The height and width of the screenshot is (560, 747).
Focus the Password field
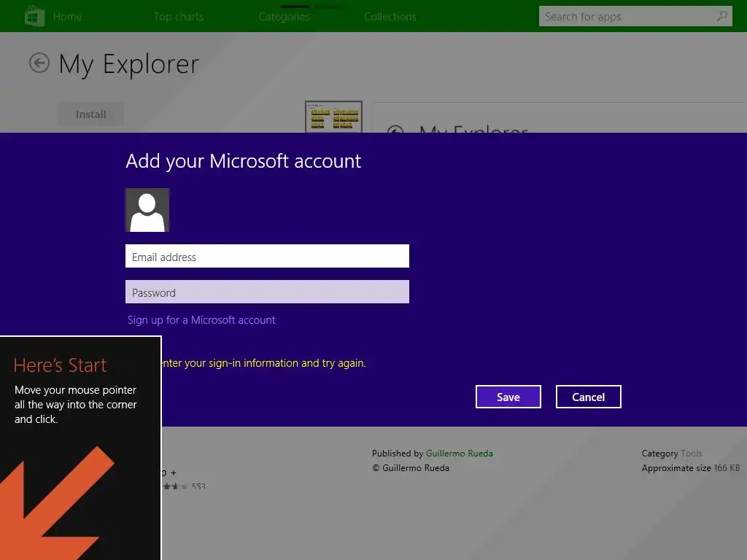267,292
